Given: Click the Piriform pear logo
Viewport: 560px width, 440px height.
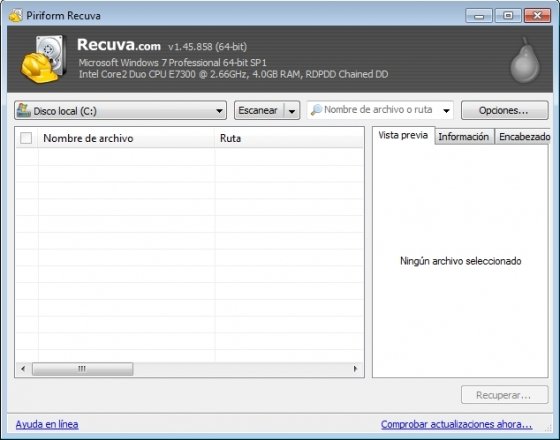Looking at the screenshot, I should [525, 60].
